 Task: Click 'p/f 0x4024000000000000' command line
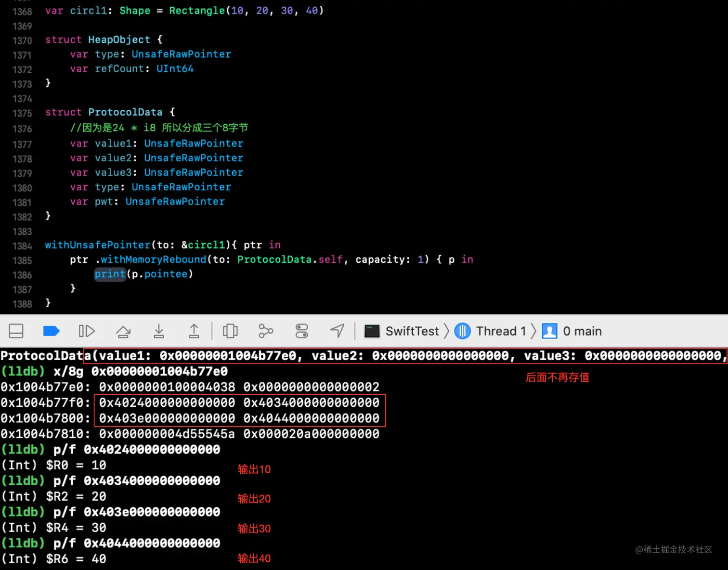click(137, 450)
